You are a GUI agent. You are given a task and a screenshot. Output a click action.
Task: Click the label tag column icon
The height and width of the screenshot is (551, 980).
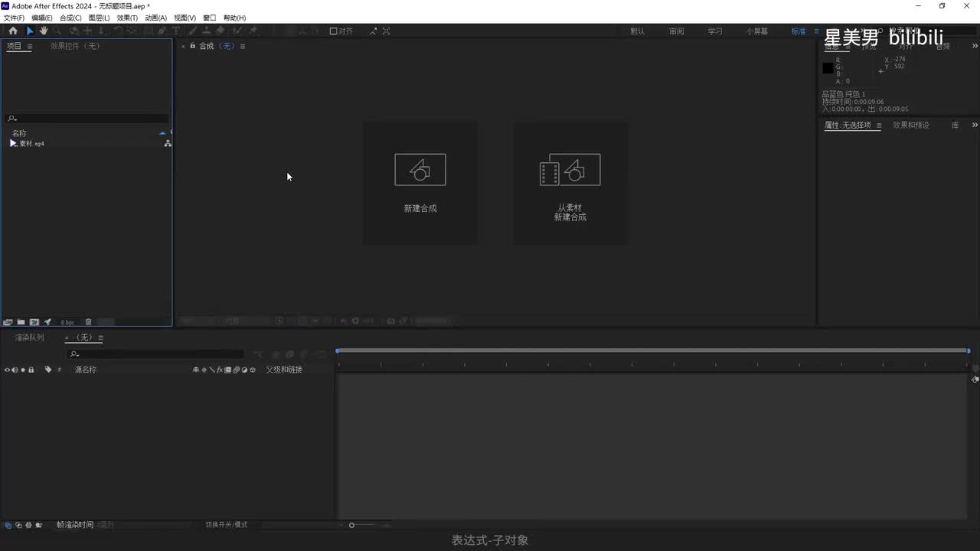48,370
